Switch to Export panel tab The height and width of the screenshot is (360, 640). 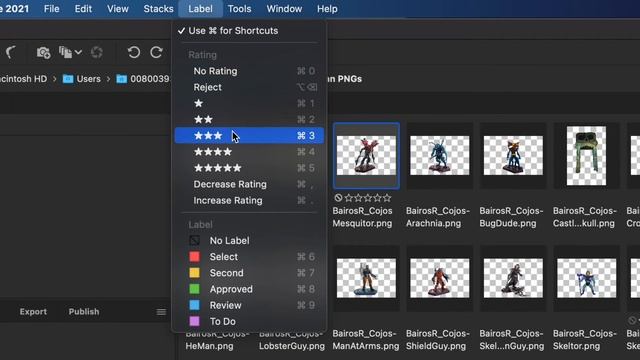point(33,311)
